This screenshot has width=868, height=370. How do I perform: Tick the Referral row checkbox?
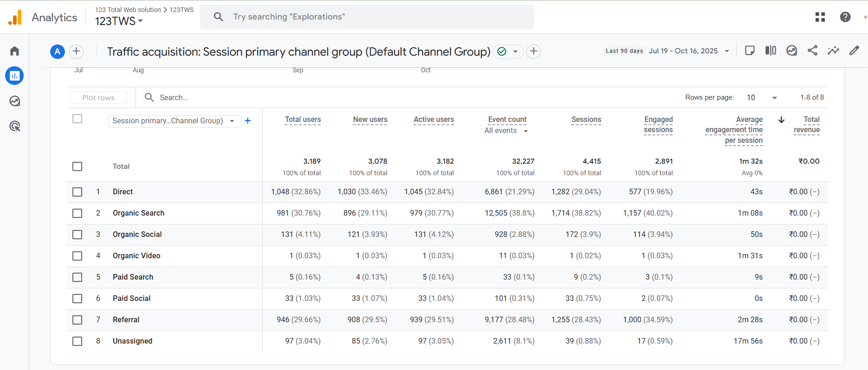78,320
